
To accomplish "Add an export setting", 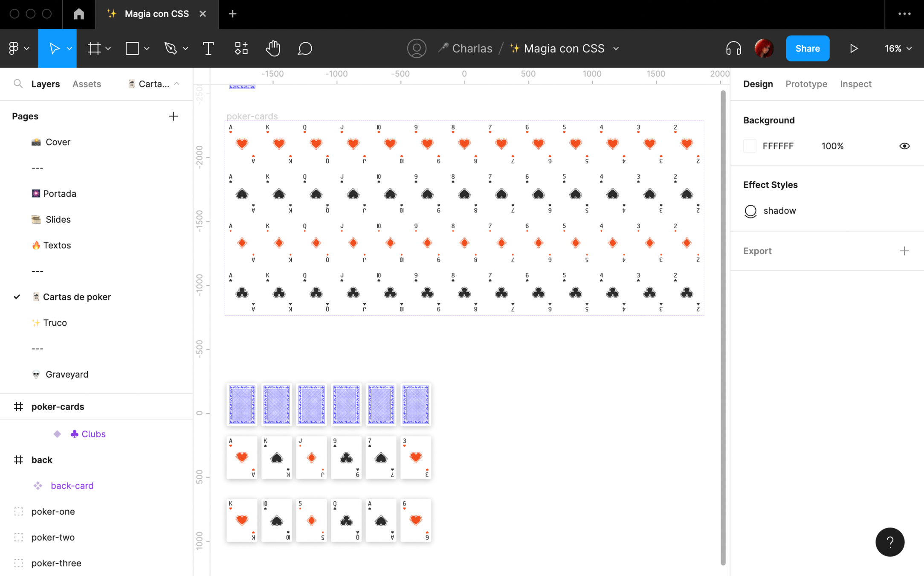I will pos(904,251).
